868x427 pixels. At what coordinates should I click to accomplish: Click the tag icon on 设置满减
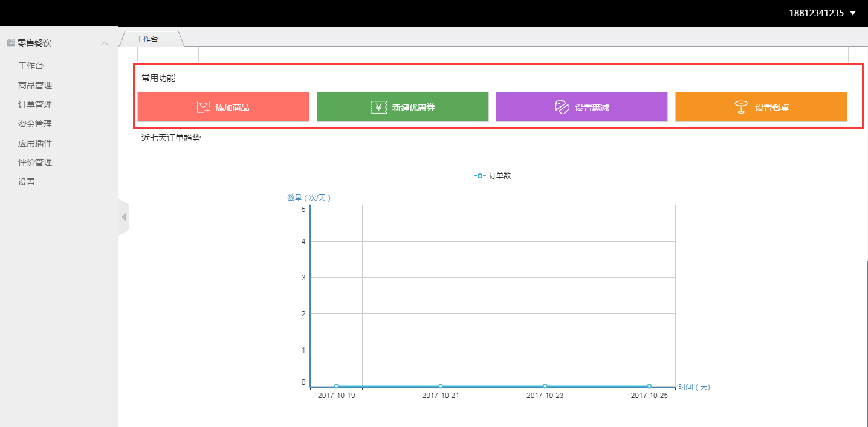pos(562,107)
